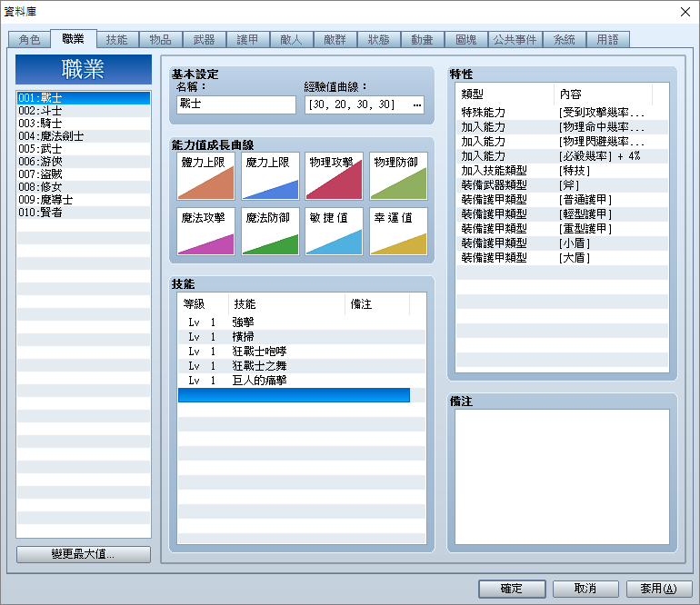Open the 魔法攻擊 growth curve graph
700x605 pixels.
click(205, 231)
